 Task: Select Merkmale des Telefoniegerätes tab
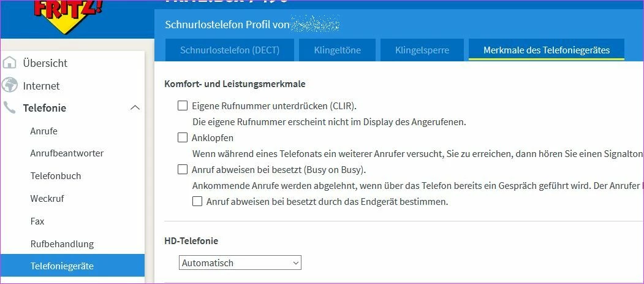[546, 50]
